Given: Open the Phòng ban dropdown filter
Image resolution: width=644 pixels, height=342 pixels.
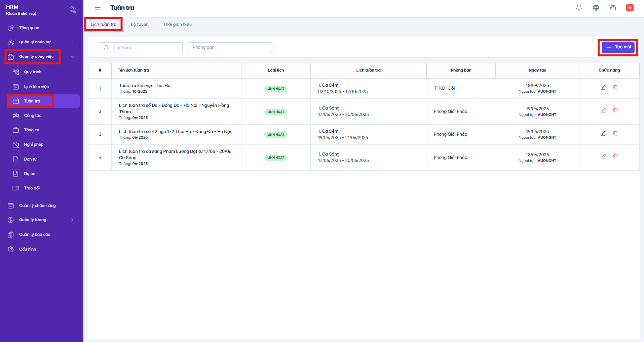Looking at the screenshot, I should (230, 47).
